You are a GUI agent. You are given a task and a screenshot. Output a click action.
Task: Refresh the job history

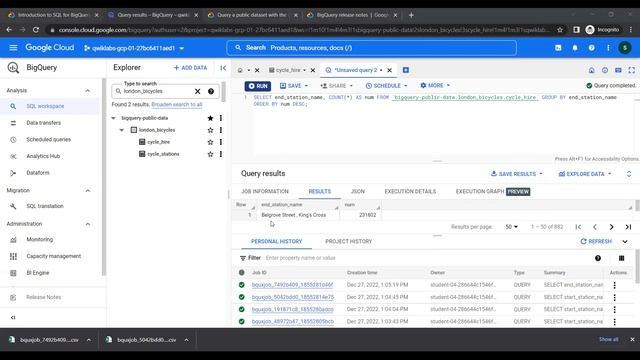[596, 242]
